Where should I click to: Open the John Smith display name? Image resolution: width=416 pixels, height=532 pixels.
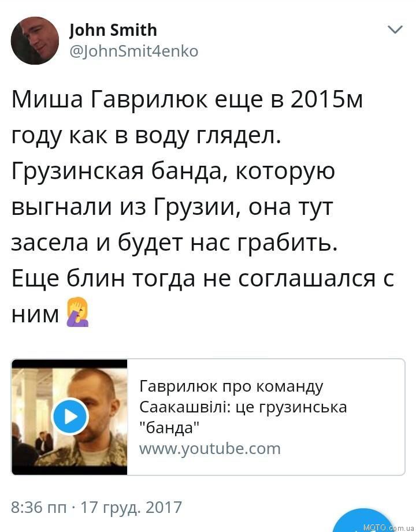click(x=113, y=30)
